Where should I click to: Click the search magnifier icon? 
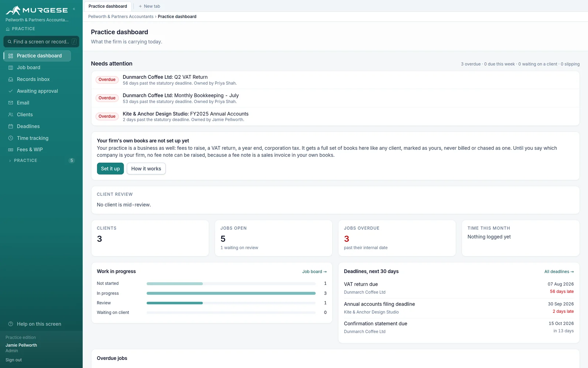(x=10, y=42)
